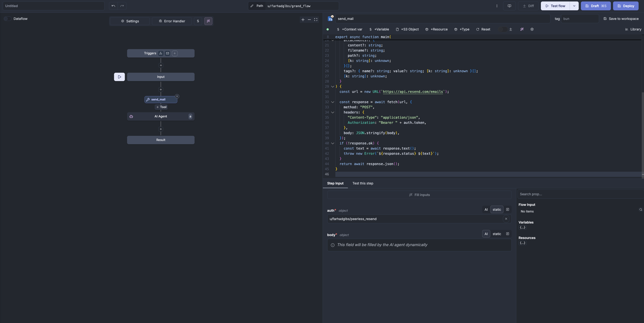The width and height of the screenshot is (644, 323).
Task: Open the email trigger icon next to Triggers
Action: click(x=167, y=53)
